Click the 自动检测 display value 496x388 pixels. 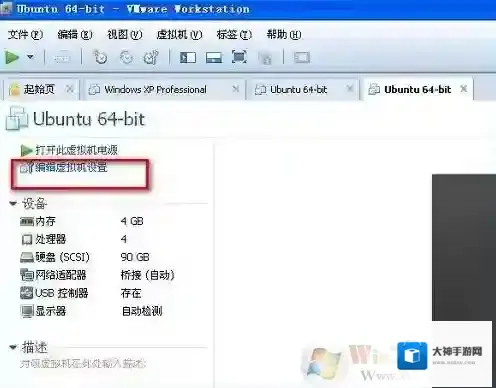(x=142, y=311)
